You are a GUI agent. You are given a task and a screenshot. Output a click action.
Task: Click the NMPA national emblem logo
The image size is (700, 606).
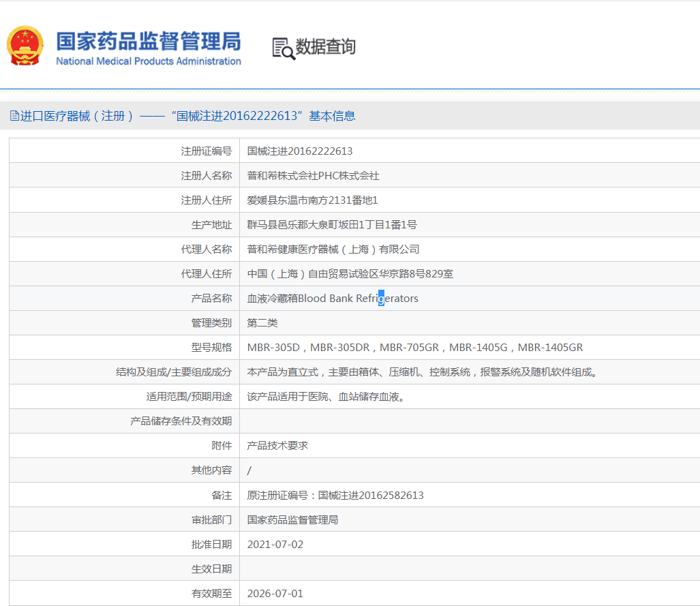point(25,46)
